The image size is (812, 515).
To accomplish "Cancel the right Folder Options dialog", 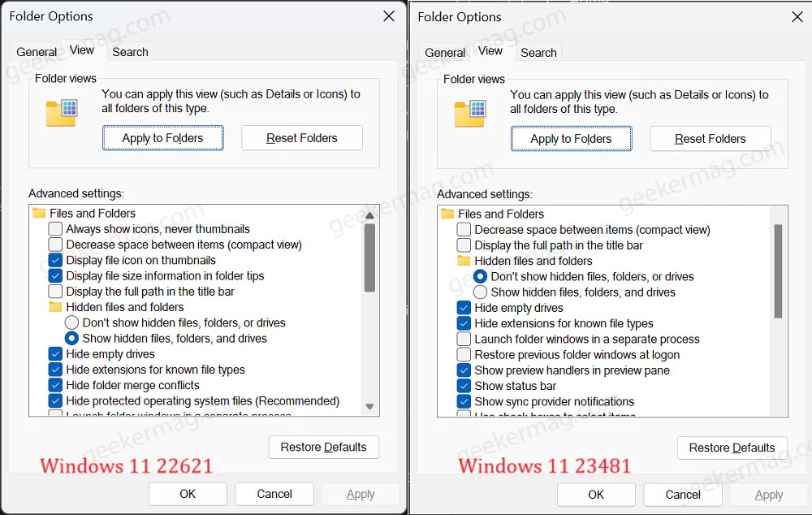I will (683, 495).
